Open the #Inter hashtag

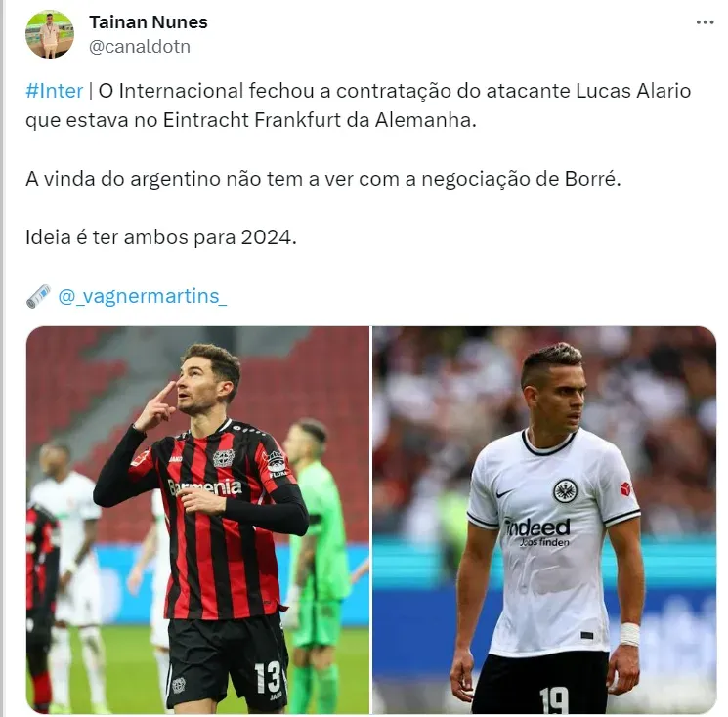(x=55, y=91)
